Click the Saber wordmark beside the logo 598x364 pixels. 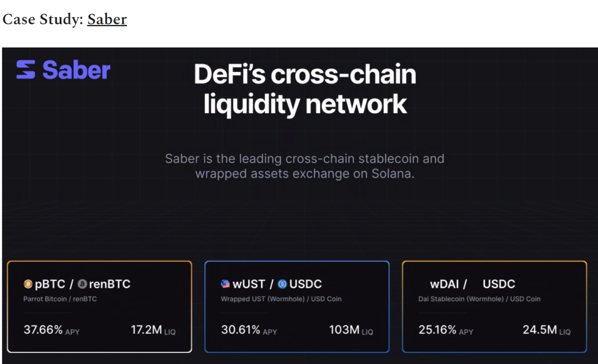[x=76, y=70]
